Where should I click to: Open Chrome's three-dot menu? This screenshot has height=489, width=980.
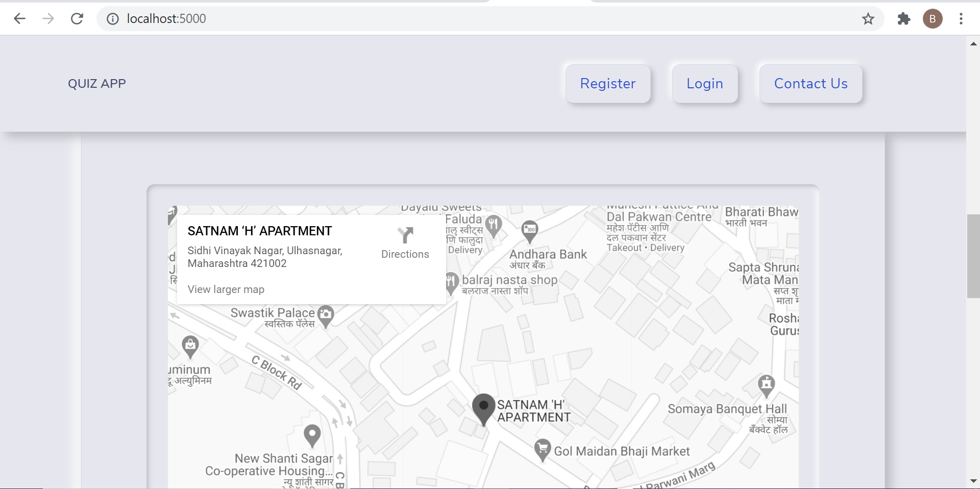[x=961, y=18]
